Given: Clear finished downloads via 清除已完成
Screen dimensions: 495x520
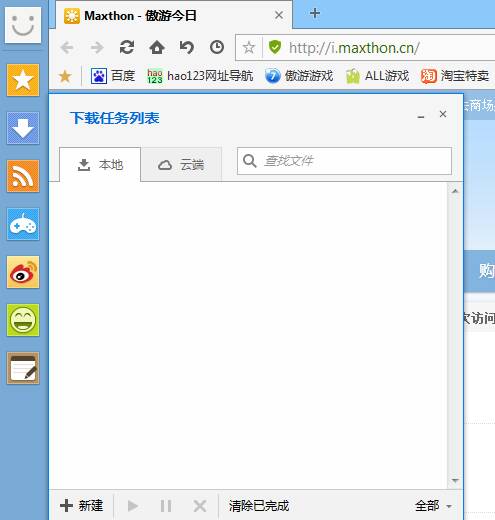Looking at the screenshot, I should [259, 506].
